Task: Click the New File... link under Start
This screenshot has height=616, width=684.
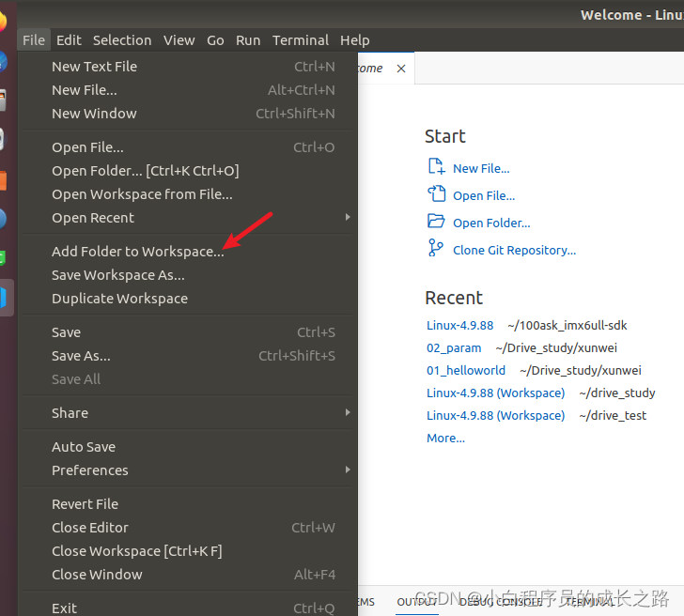Action: [481, 169]
